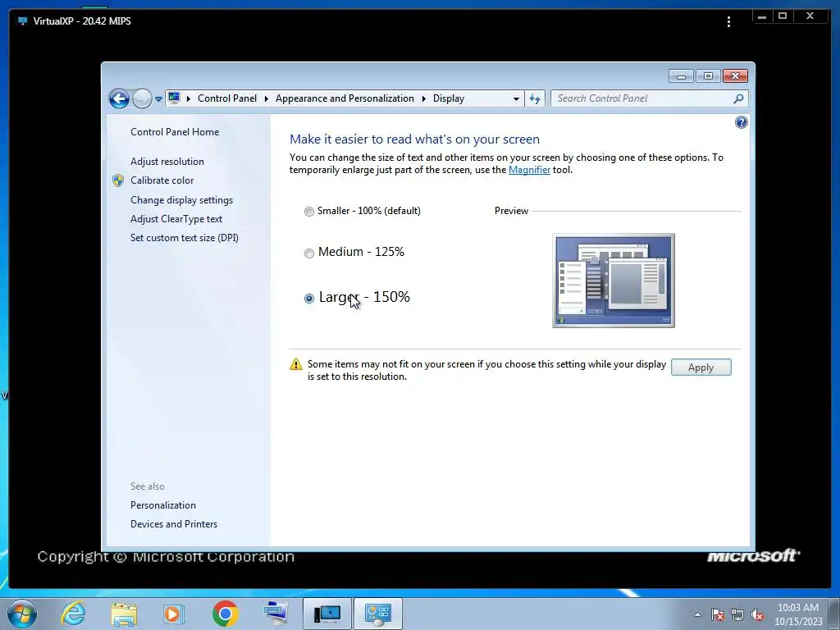Open the Windows Start menu
The image size is (840, 630).
tap(22, 614)
